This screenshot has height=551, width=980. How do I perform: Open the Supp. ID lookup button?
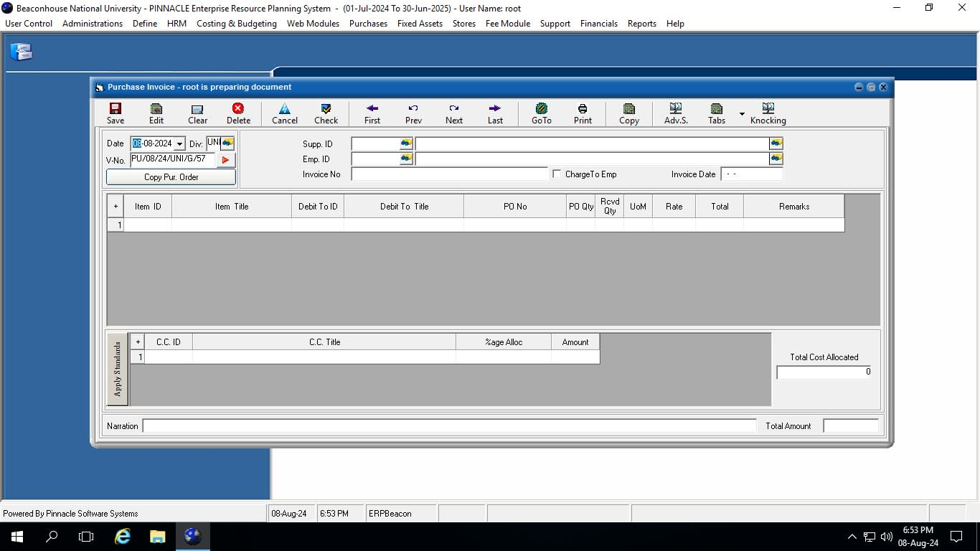[406, 143]
